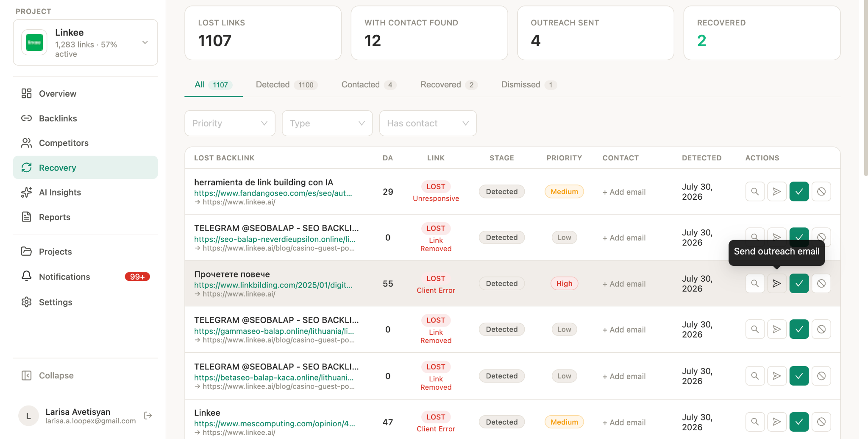This screenshot has height=439, width=868.
Task: Go to Backlinks section
Action: [85, 118]
